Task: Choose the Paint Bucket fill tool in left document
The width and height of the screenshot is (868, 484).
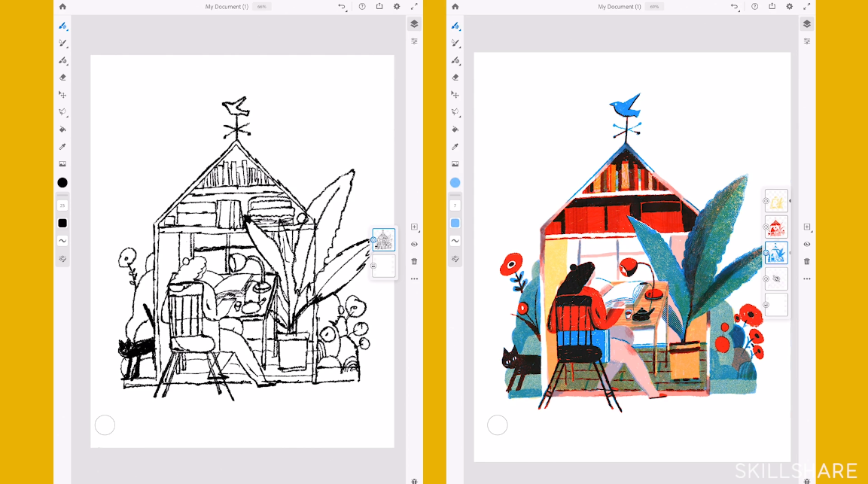Action: [63, 129]
